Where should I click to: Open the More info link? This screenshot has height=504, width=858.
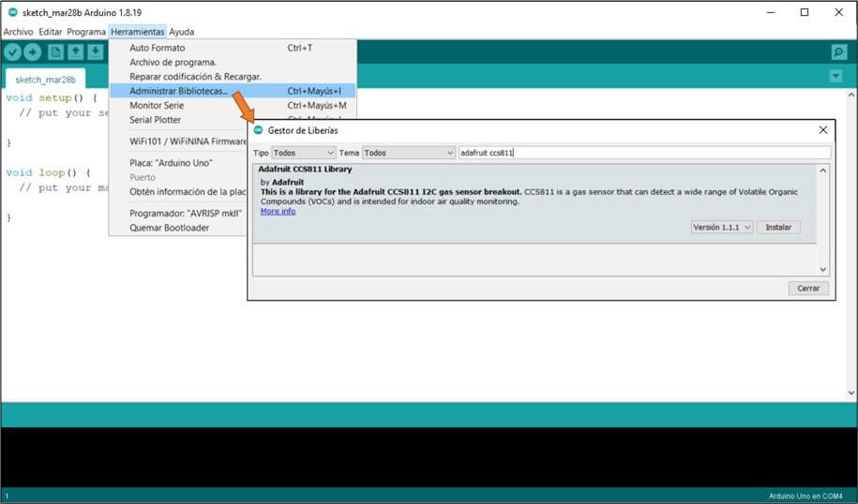point(278,212)
